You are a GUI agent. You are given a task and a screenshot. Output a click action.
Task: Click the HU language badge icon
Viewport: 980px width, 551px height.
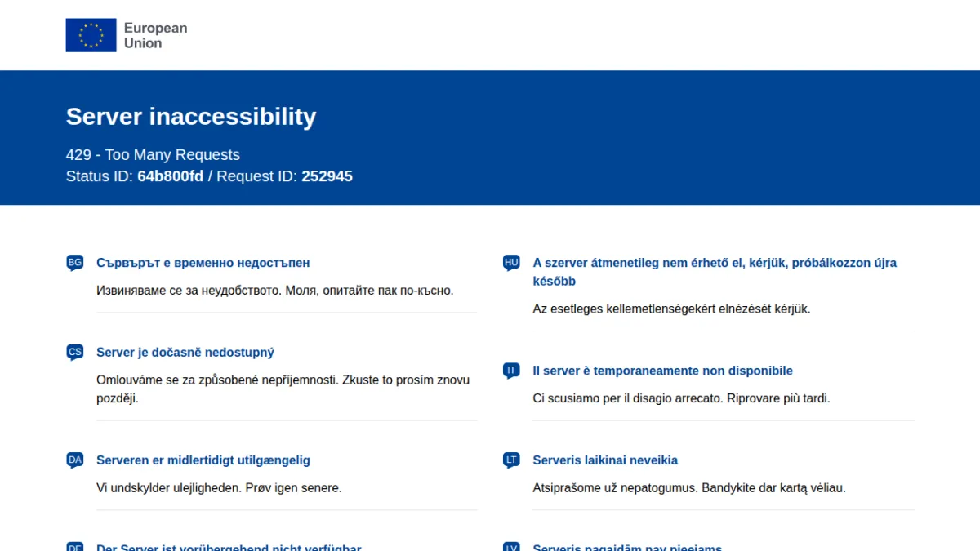click(511, 263)
